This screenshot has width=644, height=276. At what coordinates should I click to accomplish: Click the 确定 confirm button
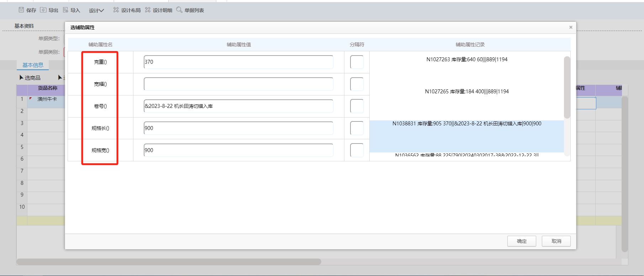522,241
